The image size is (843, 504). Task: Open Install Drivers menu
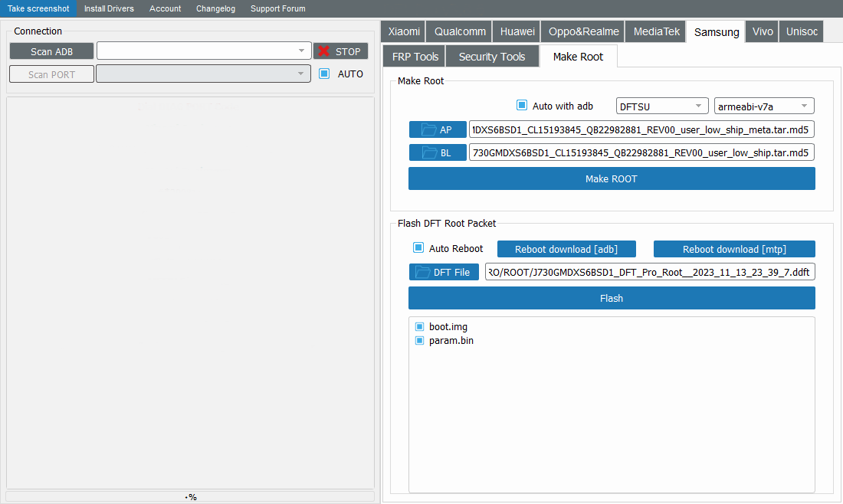point(109,8)
